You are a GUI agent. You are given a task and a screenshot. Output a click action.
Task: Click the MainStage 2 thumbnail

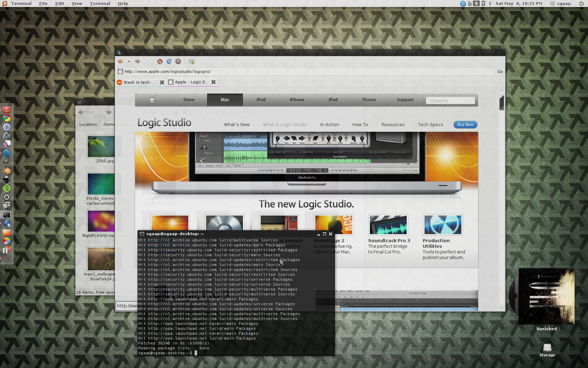[334, 225]
